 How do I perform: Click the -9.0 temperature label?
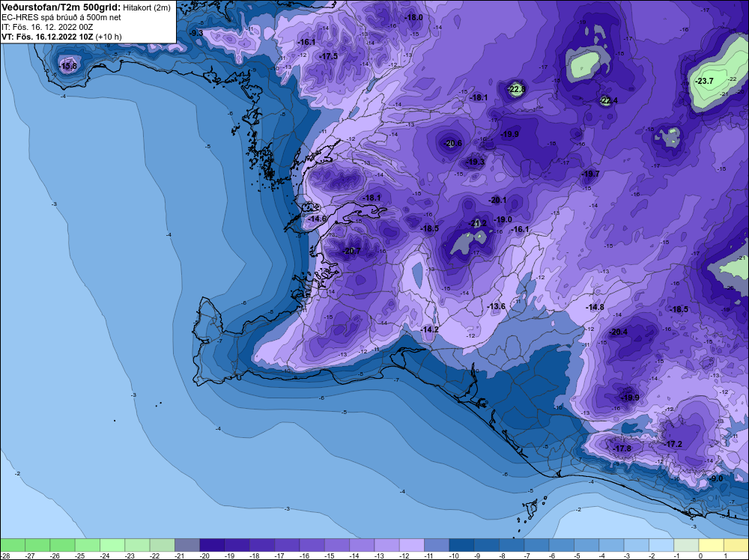coord(717,479)
